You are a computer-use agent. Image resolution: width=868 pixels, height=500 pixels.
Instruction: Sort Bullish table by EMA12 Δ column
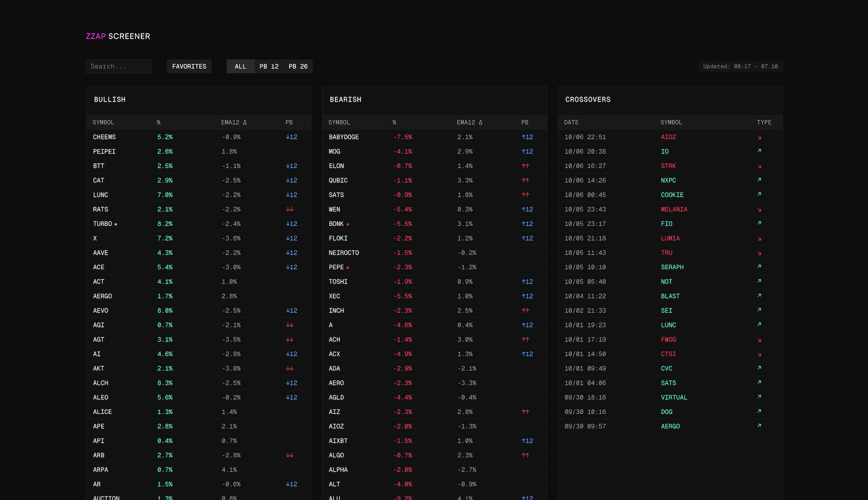pos(234,123)
